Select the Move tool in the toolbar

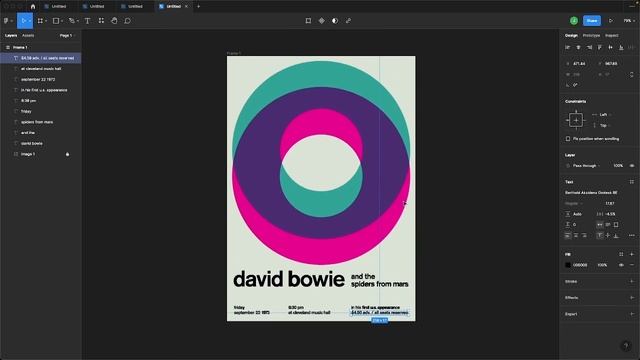coord(24,21)
